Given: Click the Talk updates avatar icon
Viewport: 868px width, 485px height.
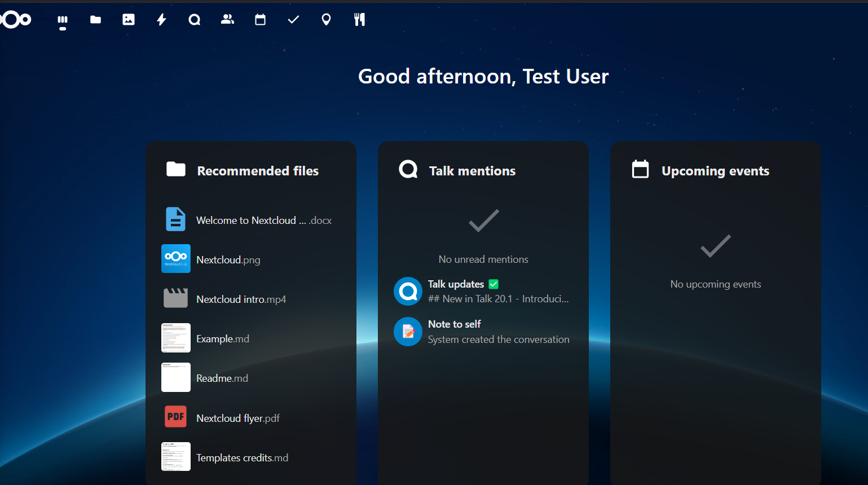Looking at the screenshot, I should click(408, 291).
